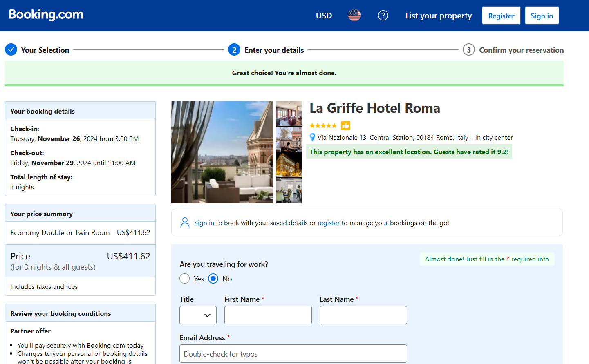Viewport: 589px width, 364px height.
Task: Click the user profile icon beside Sign in
Action: (x=185, y=223)
